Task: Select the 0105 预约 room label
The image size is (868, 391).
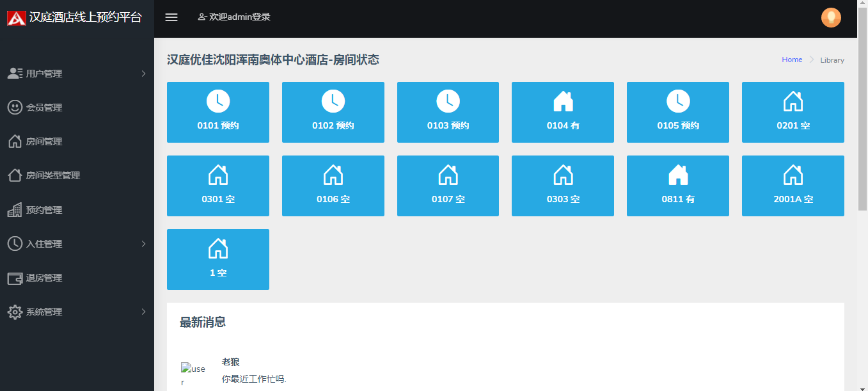Action: click(x=678, y=125)
